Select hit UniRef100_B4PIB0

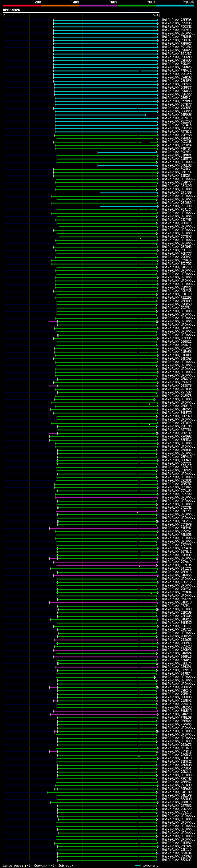pos(177,792)
